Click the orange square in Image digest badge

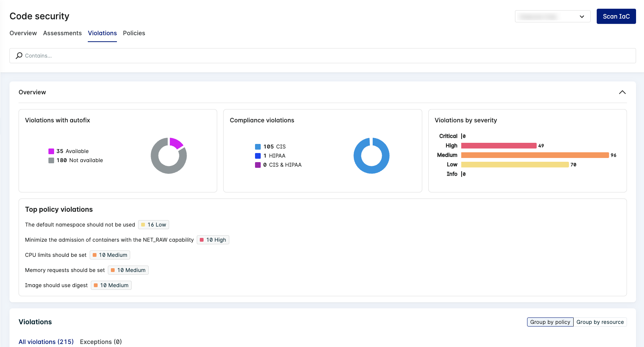[x=96, y=285]
